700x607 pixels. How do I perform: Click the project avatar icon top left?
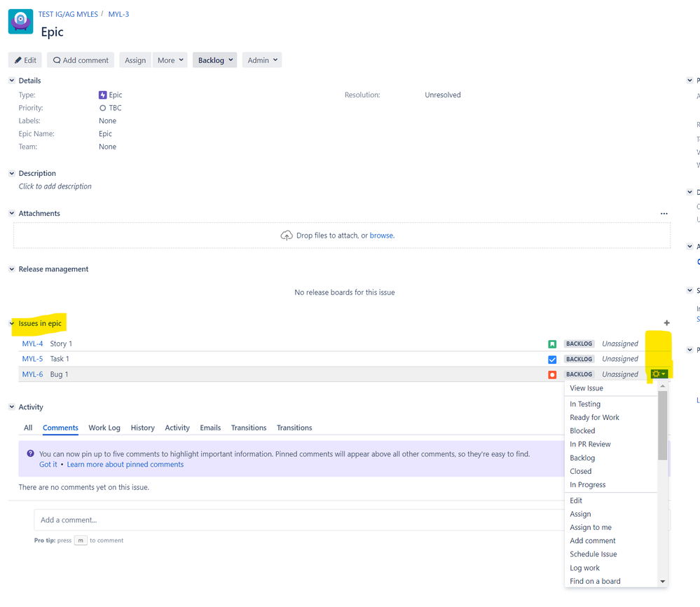[20, 22]
